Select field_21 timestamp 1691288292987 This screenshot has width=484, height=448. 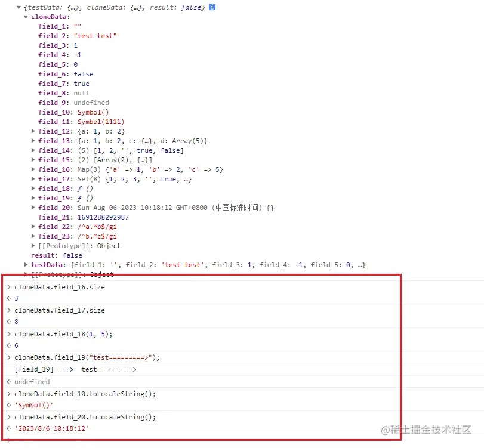(x=103, y=217)
